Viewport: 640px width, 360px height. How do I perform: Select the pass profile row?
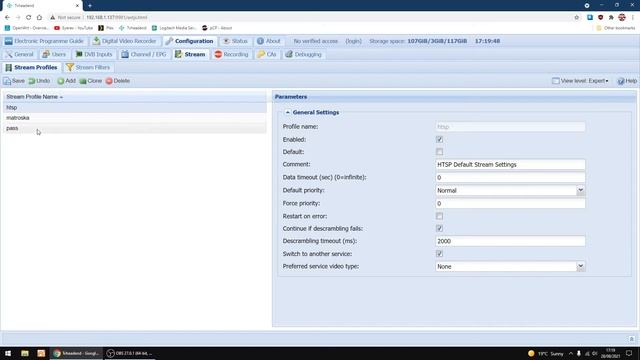(135, 128)
